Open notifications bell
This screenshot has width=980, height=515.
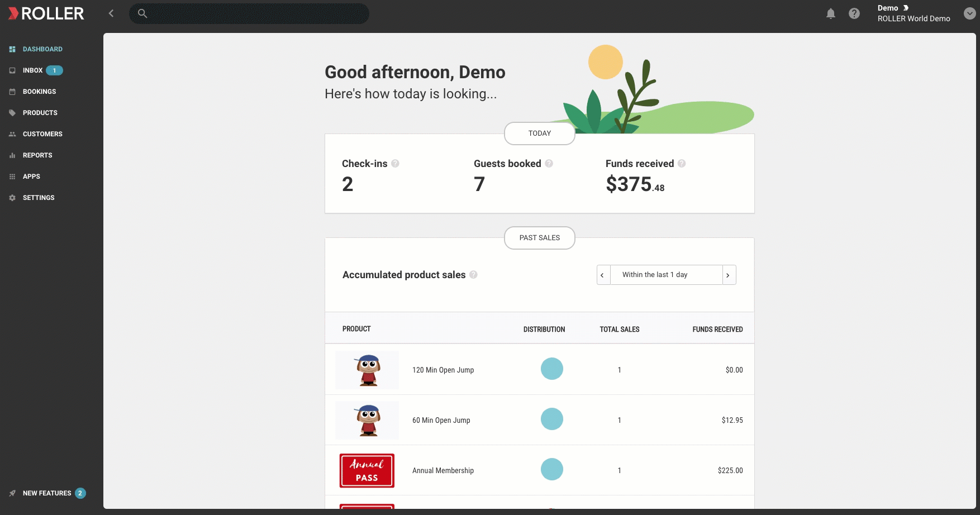(831, 13)
